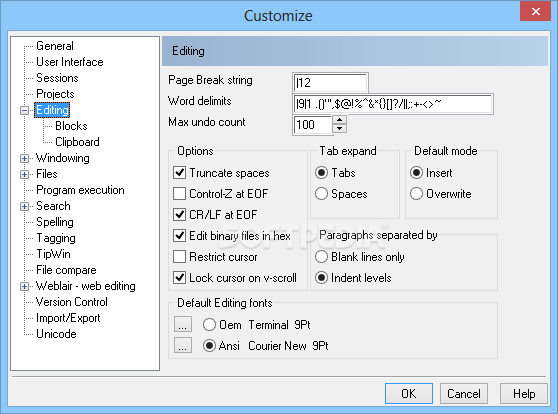The height and width of the screenshot is (414, 558).
Task: Open font picker for Ansi font
Action: click(183, 345)
